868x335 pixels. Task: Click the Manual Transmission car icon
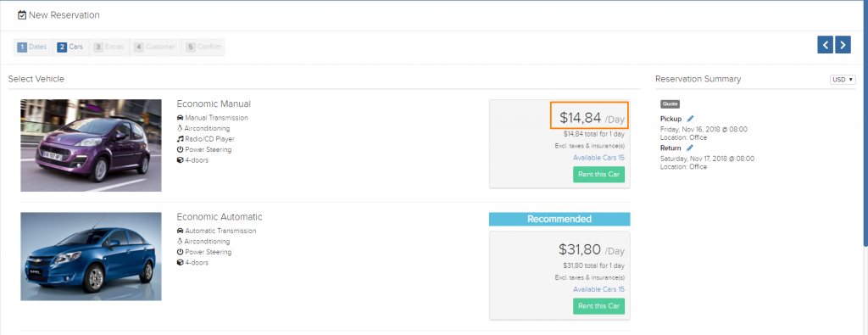point(180,118)
